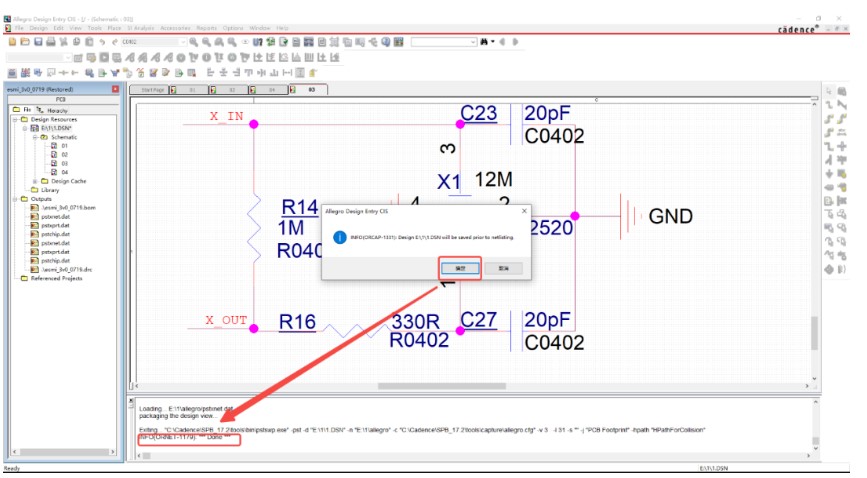The image size is (867, 478).
Task: Click the Paste clipboard toolbar icon
Action: [x=89, y=42]
